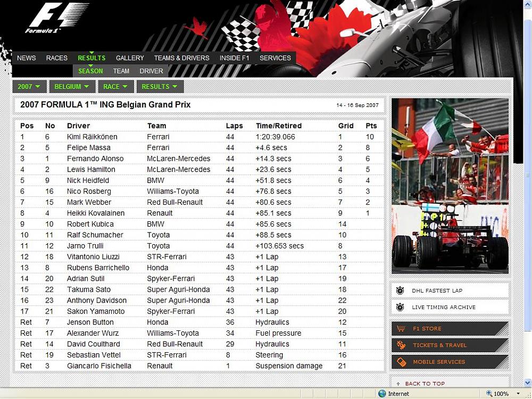Click driver Robert Kubica
Image resolution: width=532 pixels, height=399 pixels.
(x=90, y=224)
